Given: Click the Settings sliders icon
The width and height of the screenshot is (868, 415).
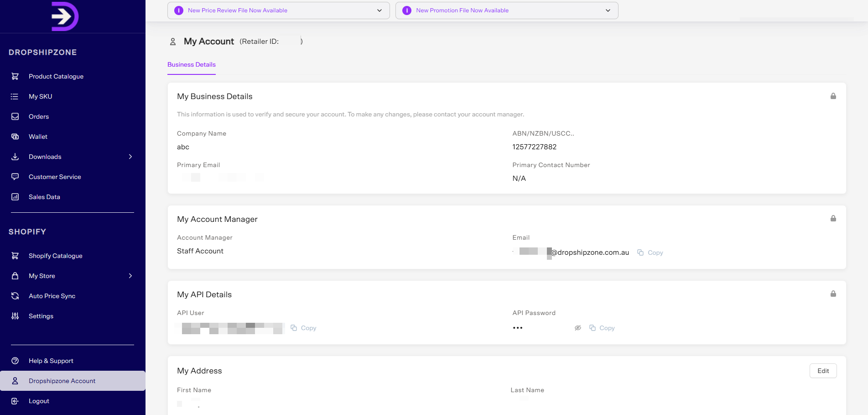Looking at the screenshot, I should pos(15,316).
